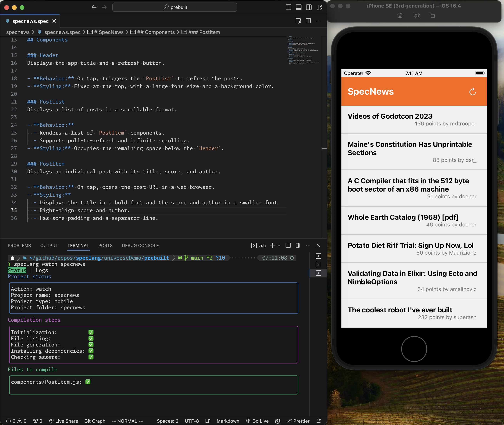
Task: Tap the refresh icon in SpecNews header
Action: (x=472, y=92)
